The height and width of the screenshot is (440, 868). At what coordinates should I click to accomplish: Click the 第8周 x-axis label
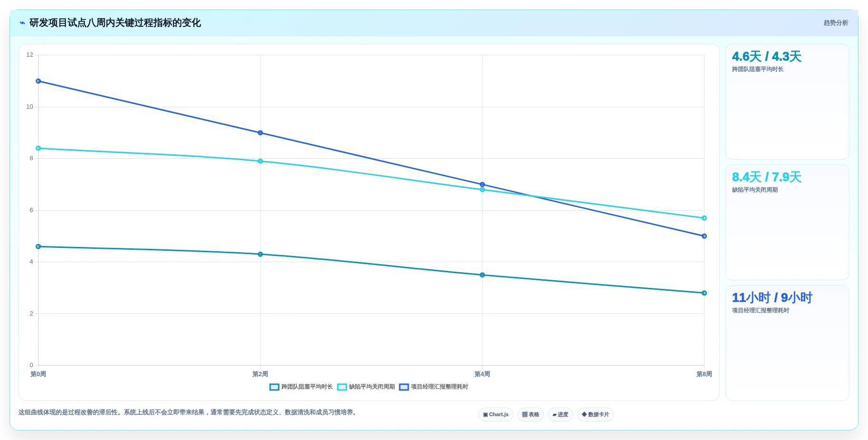coord(704,374)
